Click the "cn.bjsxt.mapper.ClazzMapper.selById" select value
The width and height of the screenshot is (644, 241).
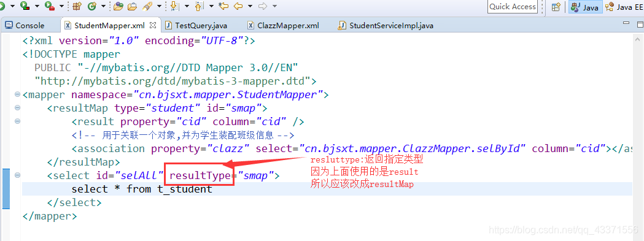tap(413, 148)
